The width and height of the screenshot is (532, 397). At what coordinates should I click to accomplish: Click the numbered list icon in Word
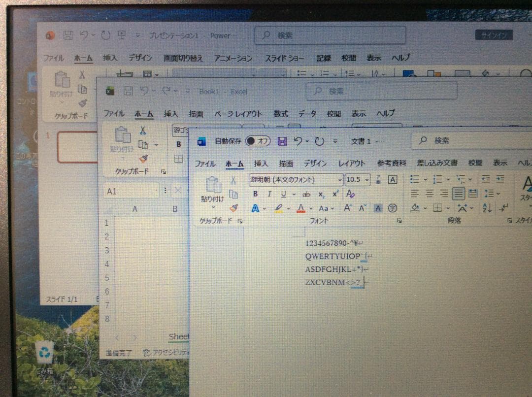438,179
